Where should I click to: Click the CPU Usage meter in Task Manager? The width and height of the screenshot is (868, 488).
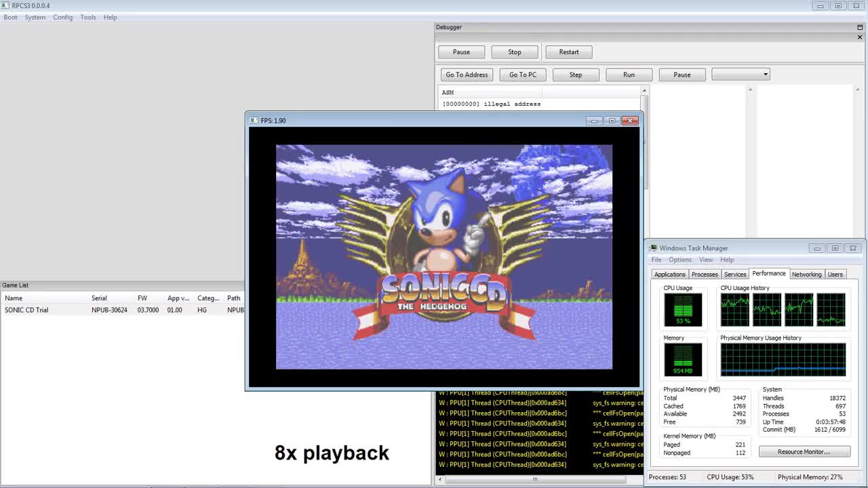tap(683, 310)
